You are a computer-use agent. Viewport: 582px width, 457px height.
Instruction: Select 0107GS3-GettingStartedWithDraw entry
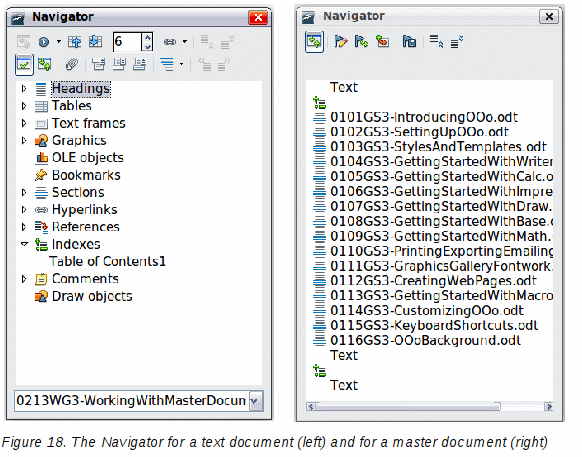point(441,206)
